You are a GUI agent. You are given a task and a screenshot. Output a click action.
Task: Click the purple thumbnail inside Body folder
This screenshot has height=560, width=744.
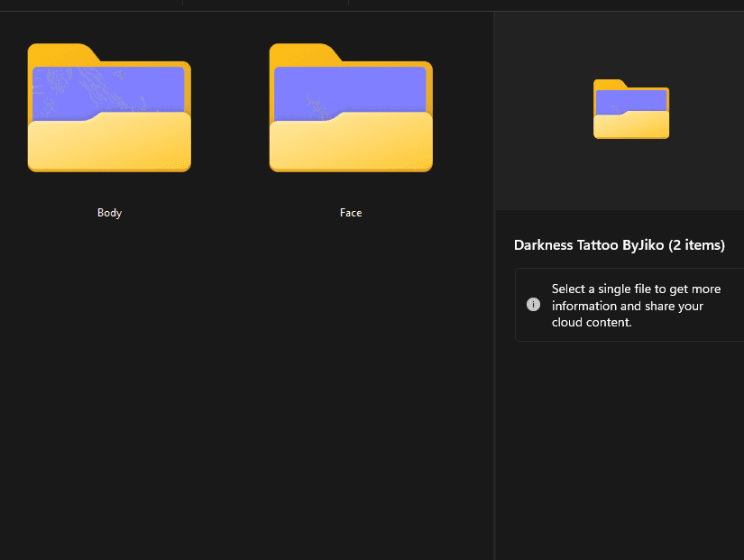tap(108, 90)
